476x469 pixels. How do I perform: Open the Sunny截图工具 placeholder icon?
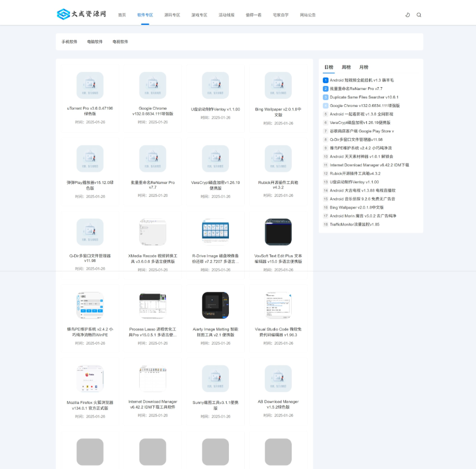(x=215, y=378)
